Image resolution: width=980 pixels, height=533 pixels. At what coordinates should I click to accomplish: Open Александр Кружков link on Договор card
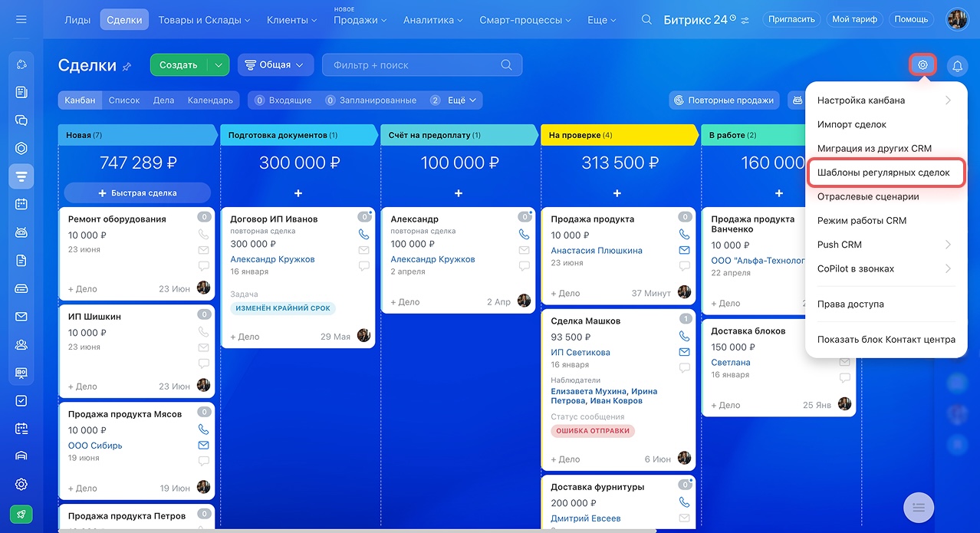pos(272,259)
